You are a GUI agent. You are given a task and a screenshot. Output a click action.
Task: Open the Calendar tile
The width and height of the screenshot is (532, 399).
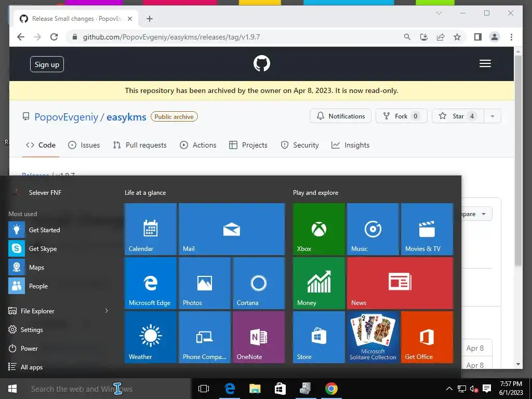[x=150, y=229]
